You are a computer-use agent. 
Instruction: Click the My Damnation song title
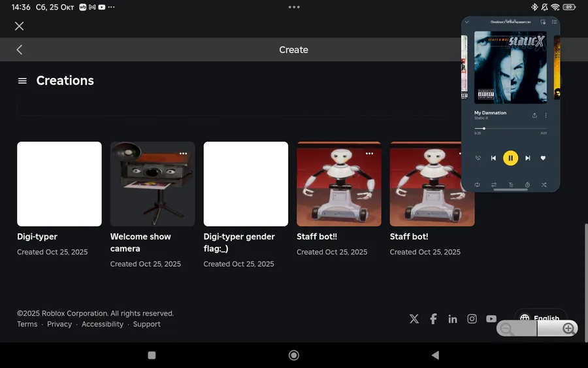[490, 112]
